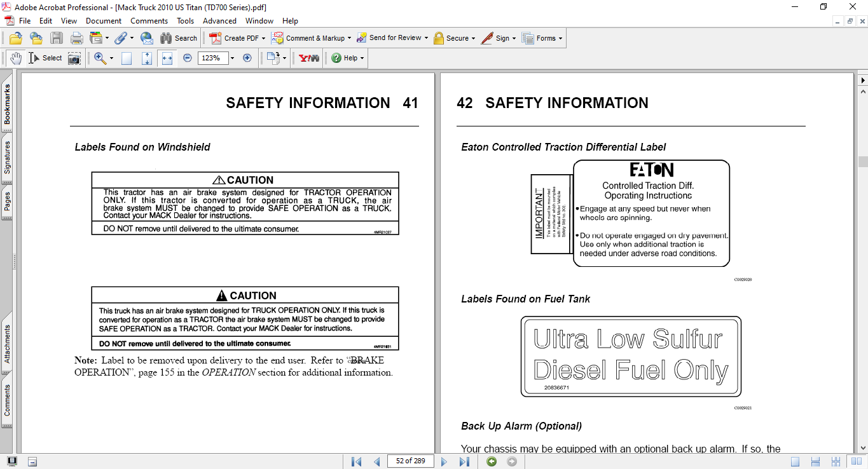
Task: Click the zoom in plus button
Action: coord(247,58)
